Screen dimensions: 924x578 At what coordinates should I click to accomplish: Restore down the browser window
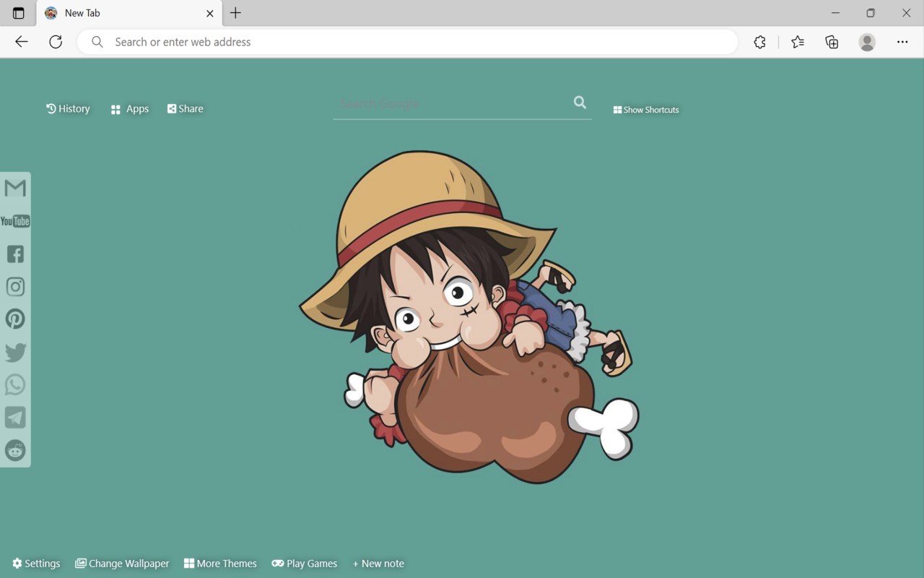pyautogui.click(x=871, y=13)
